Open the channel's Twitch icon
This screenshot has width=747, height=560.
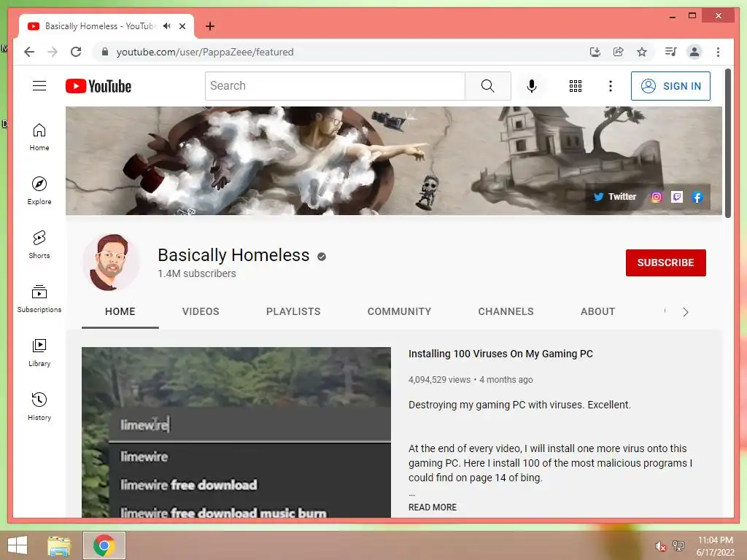tap(676, 197)
